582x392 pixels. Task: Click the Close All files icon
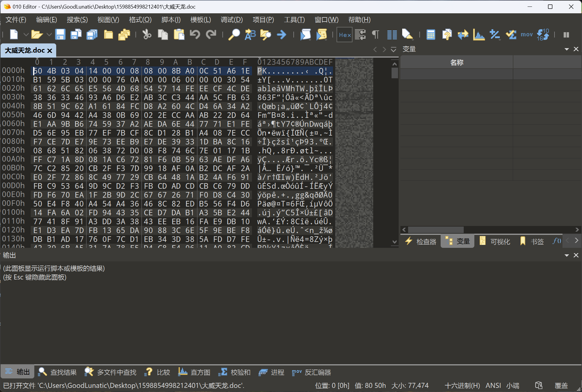tap(124, 35)
